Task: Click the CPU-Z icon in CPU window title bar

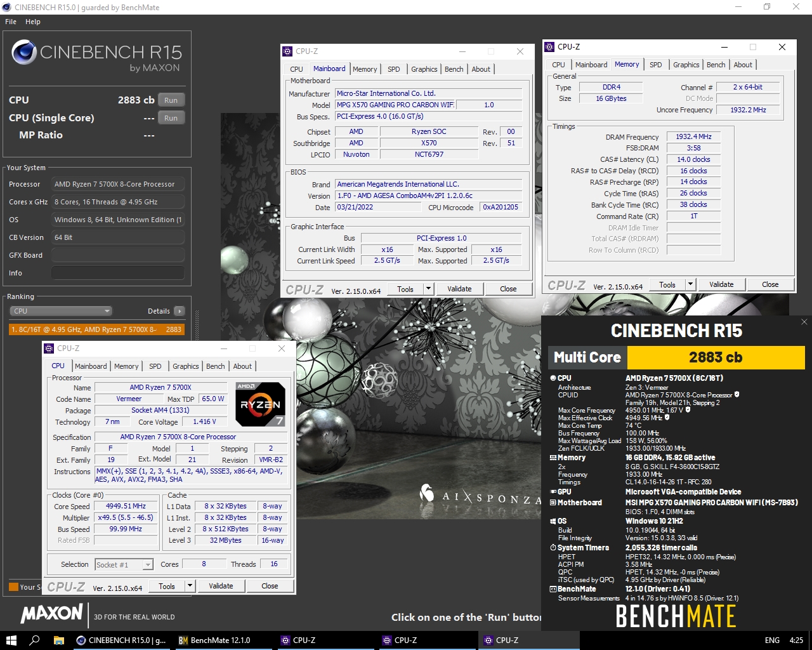Action: 49,348
